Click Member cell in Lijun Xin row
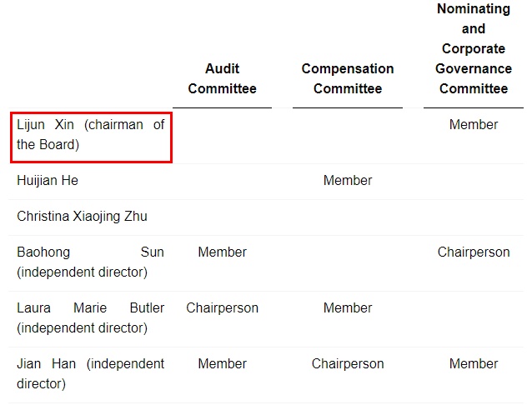 pos(474,125)
